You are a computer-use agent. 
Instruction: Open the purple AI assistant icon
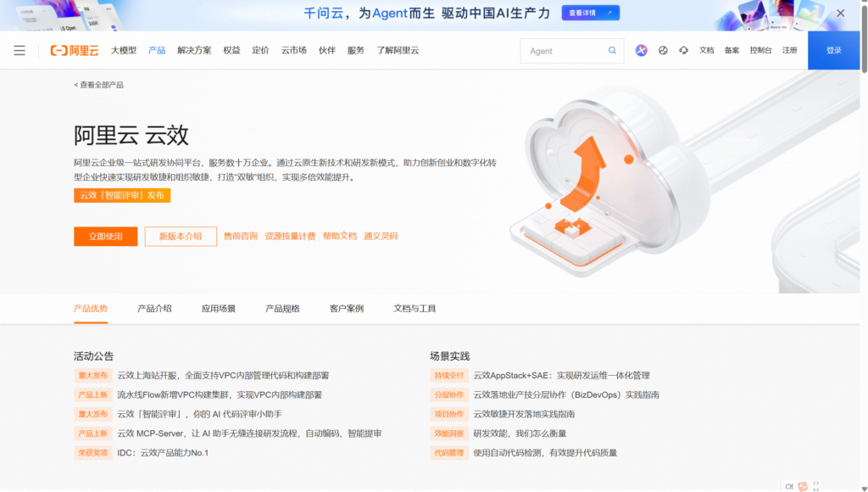point(641,50)
